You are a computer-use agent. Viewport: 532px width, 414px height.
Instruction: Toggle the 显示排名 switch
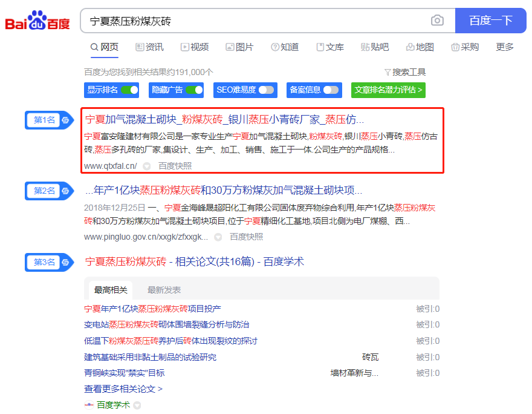tap(129, 90)
